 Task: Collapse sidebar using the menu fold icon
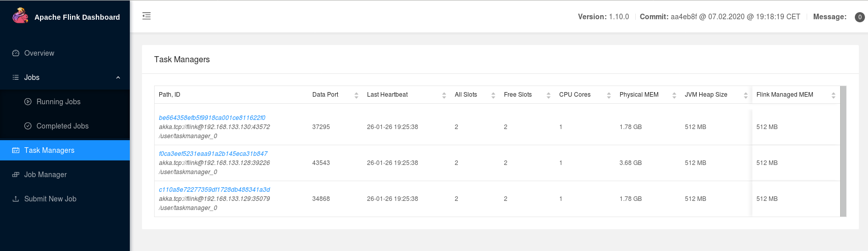click(x=147, y=16)
